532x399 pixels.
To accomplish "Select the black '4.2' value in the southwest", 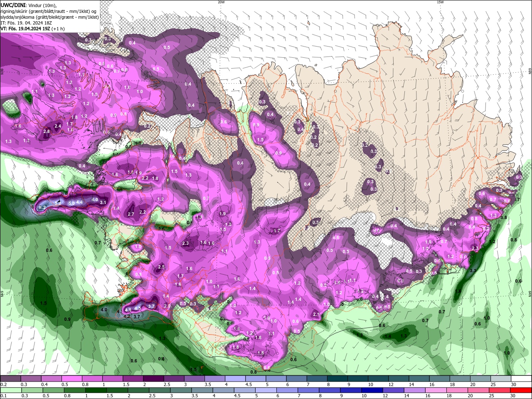I will [127, 316].
